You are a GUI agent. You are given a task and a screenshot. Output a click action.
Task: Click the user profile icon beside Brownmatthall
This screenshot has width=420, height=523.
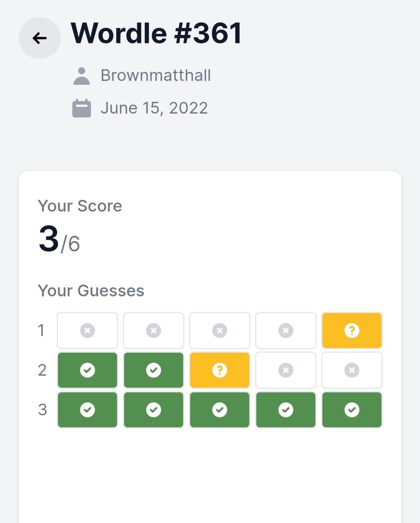pyautogui.click(x=82, y=76)
